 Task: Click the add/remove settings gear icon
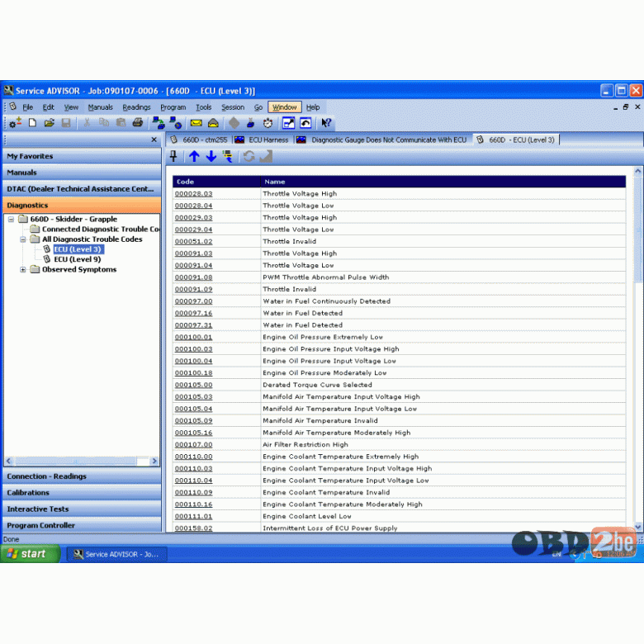coord(15,122)
